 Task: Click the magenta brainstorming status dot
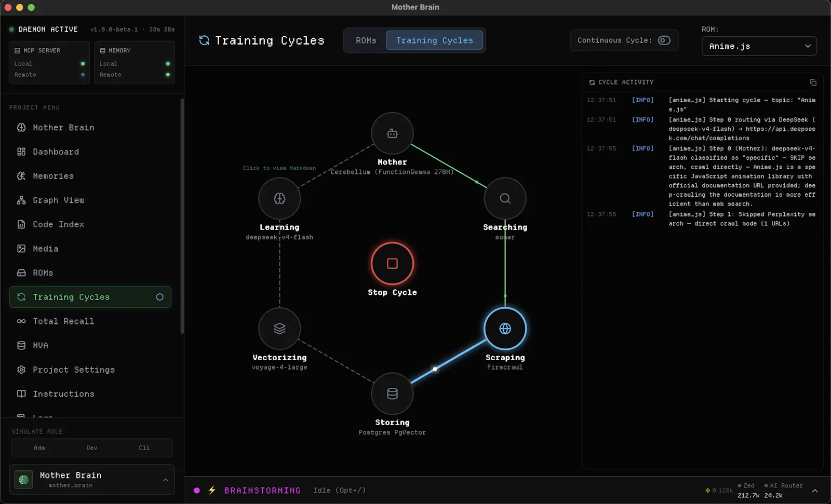coord(197,491)
